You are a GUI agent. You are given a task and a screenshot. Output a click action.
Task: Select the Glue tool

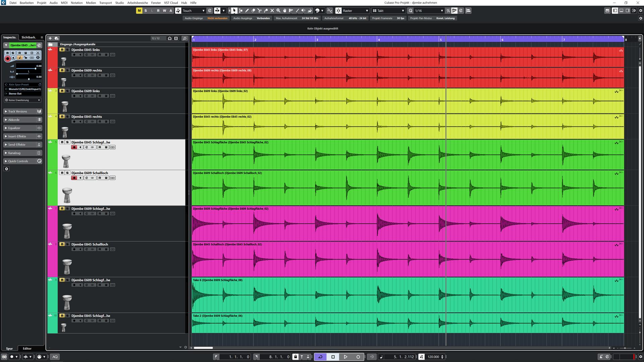(266, 11)
